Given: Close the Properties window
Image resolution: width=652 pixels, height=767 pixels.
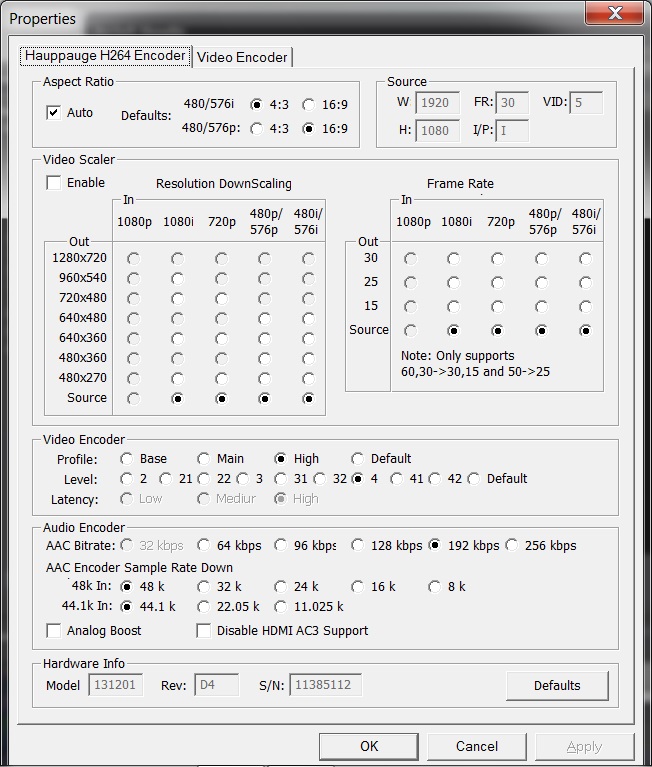Looking at the screenshot, I should click(x=614, y=13).
